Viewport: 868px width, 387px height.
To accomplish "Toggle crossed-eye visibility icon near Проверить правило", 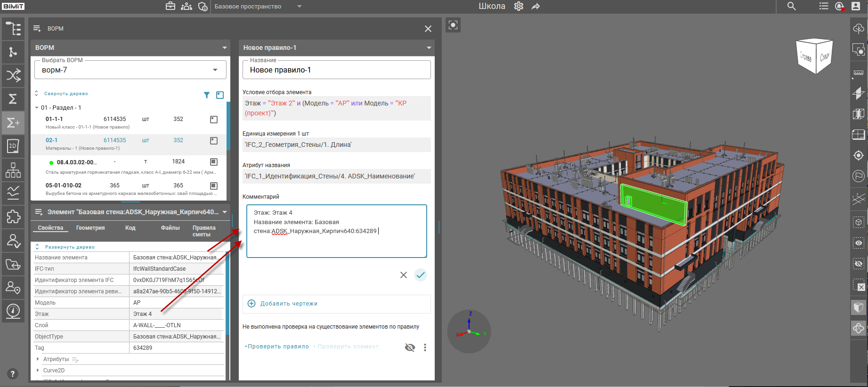I will tap(410, 347).
